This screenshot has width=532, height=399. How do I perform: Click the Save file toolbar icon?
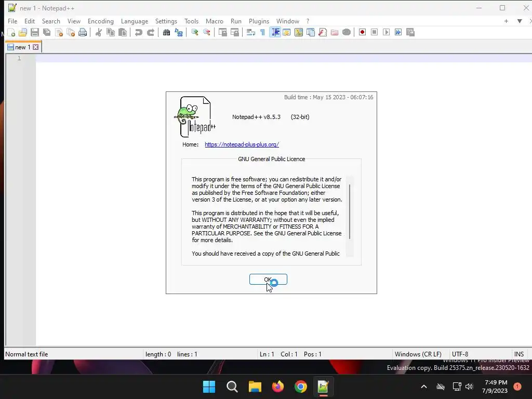35,32
